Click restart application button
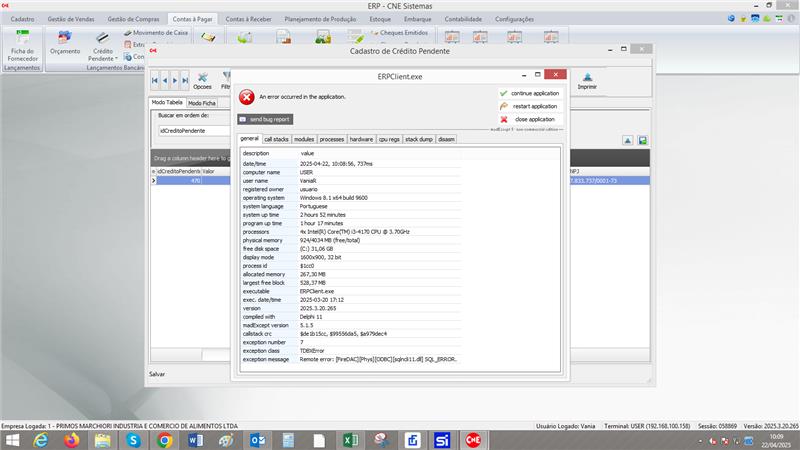This screenshot has width=800, height=450. (x=529, y=106)
